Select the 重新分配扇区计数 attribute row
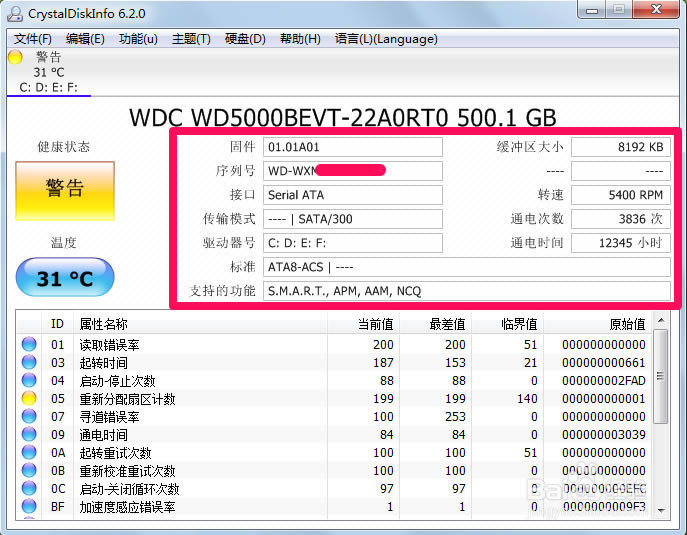Image resolution: width=687 pixels, height=535 pixels. click(x=127, y=399)
